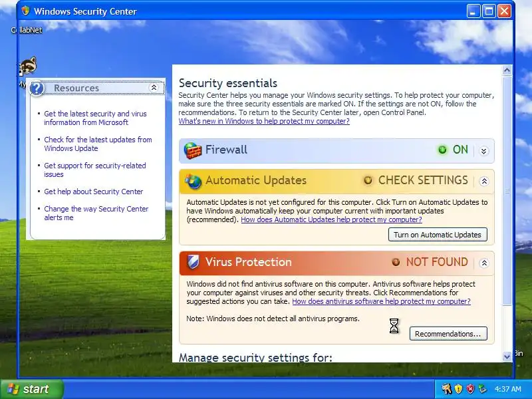Expand the Firewall section
The width and height of the screenshot is (532, 399).
coord(484,151)
